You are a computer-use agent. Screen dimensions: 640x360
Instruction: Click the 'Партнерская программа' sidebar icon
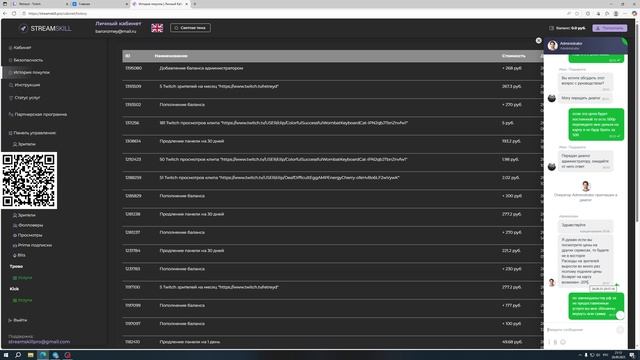(x=11, y=114)
